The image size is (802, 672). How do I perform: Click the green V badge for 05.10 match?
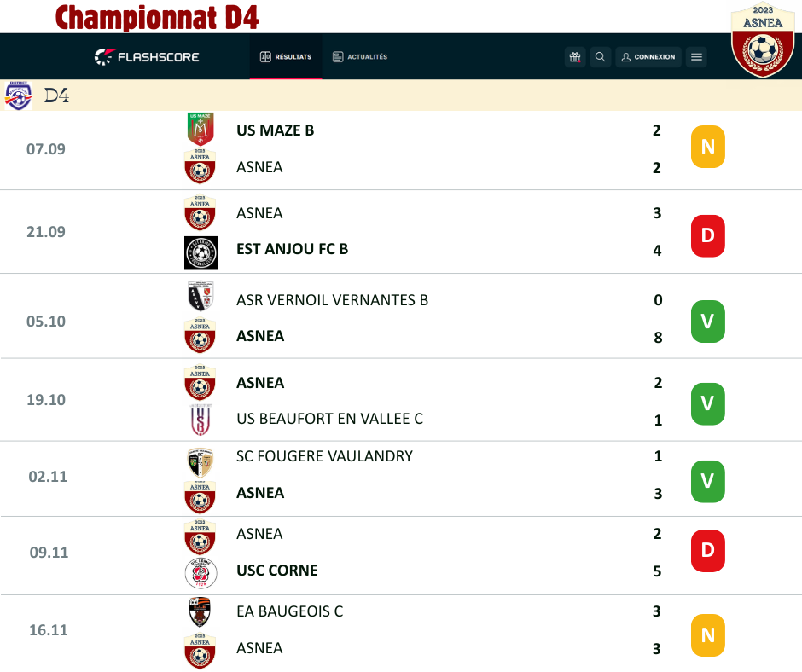pos(707,322)
